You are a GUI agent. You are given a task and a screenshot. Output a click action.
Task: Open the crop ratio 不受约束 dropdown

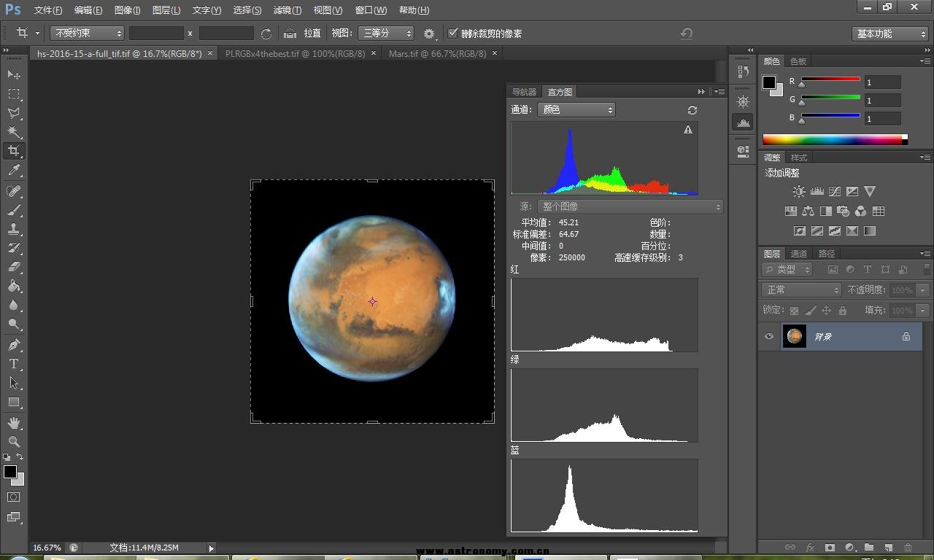point(88,33)
